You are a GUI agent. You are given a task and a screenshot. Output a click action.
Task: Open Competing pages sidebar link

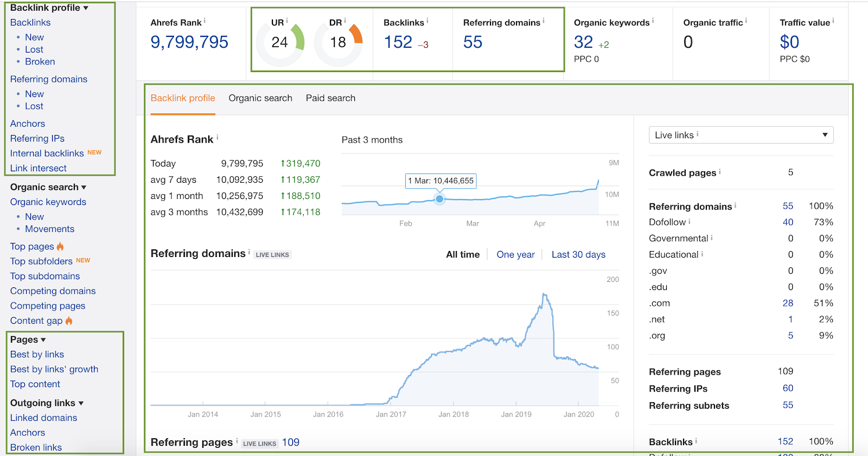48,306
